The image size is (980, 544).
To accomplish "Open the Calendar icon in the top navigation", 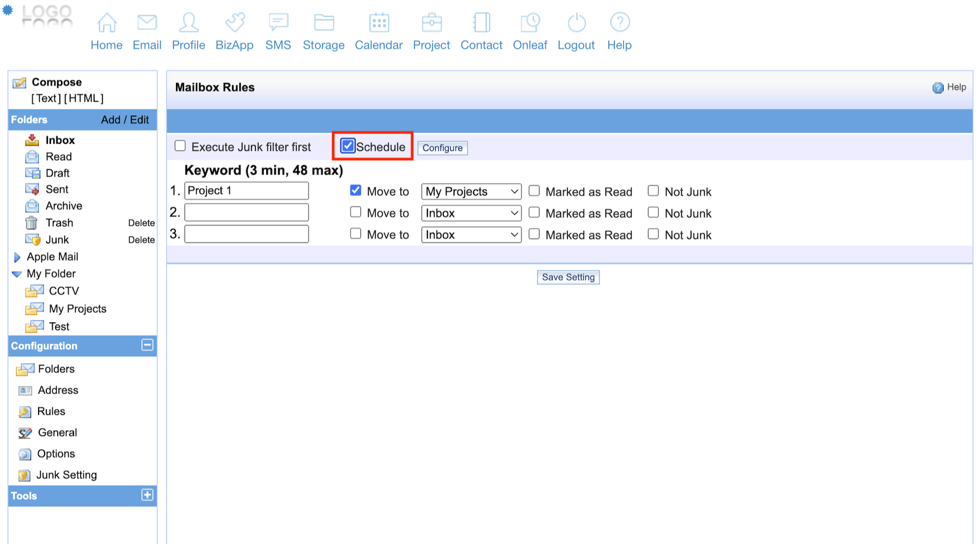I will tap(379, 23).
